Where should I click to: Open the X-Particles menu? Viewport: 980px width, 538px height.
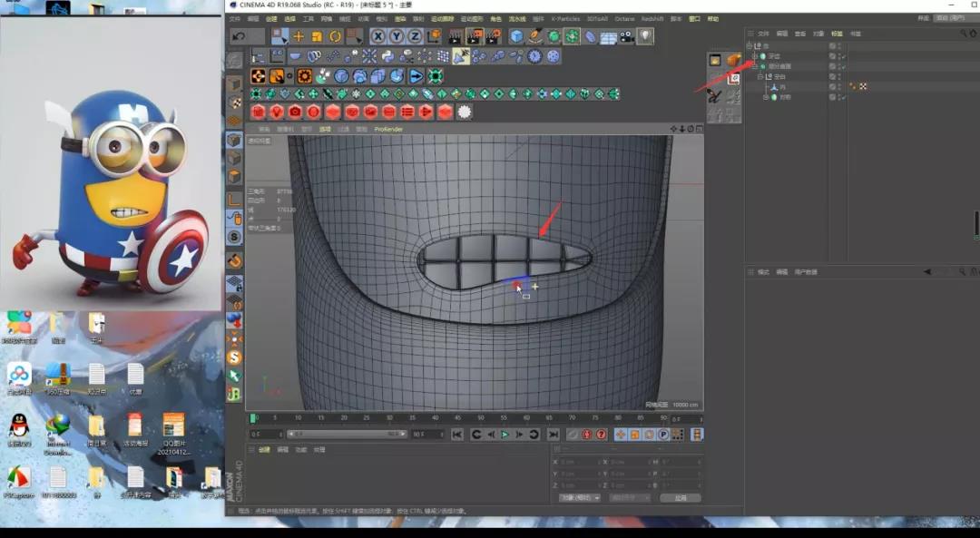pyautogui.click(x=565, y=19)
